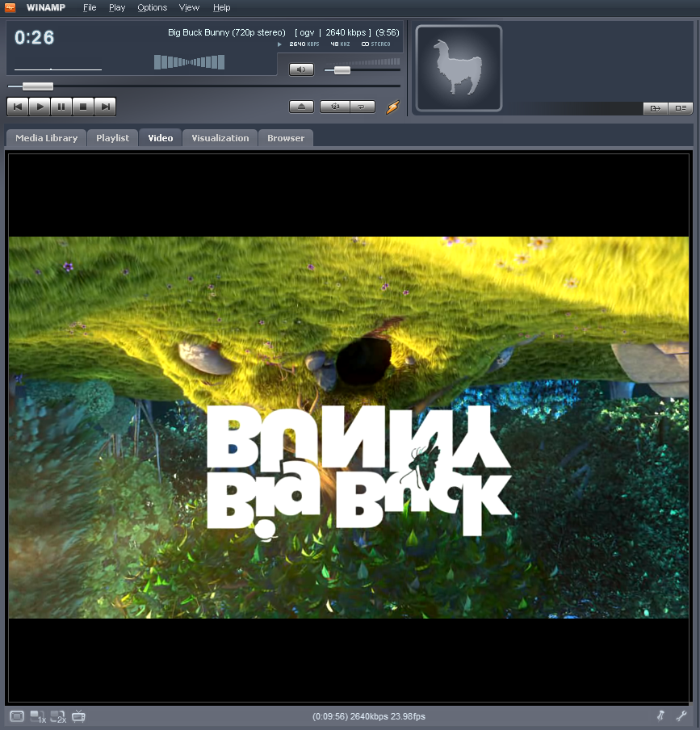The height and width of the screenshot is (730, 700).
Task: Click the 48 KHZ sample rate readout
Action: tap(340, 44)
